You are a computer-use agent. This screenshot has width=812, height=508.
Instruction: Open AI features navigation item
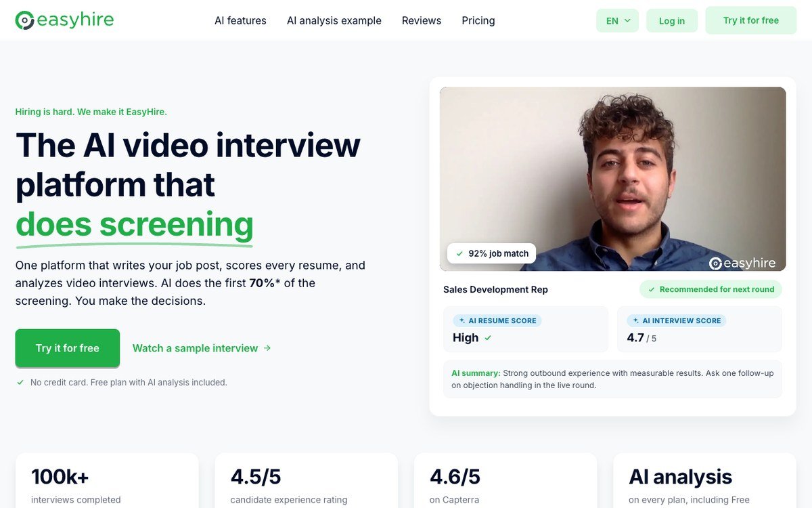(240, 20)
